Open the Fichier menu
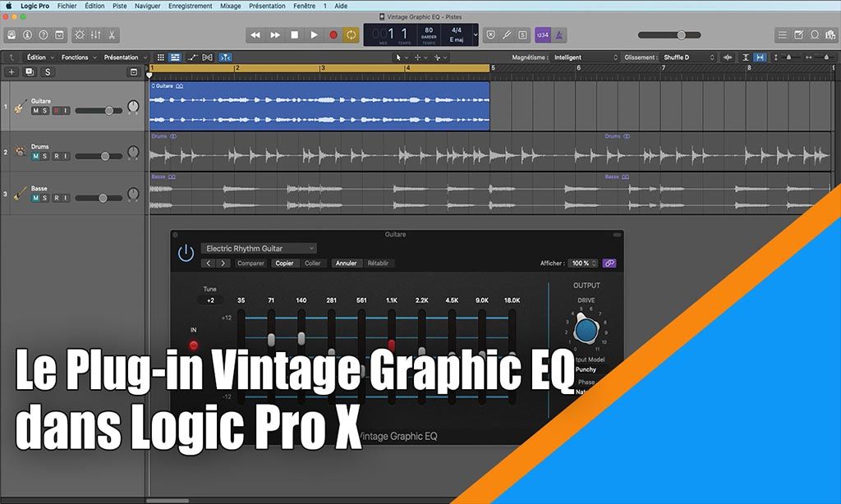The image size is (841, 504). coord(67,6)
